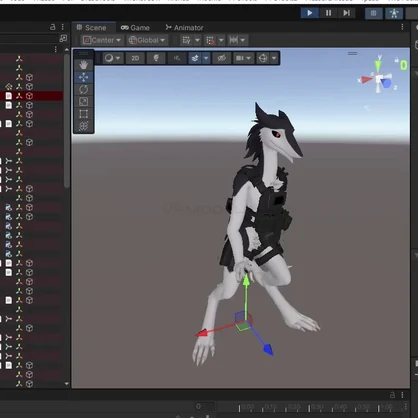Viewport: 418px width, 418px height.
Task: Select the Rotate tool
Action: (83, 89)
